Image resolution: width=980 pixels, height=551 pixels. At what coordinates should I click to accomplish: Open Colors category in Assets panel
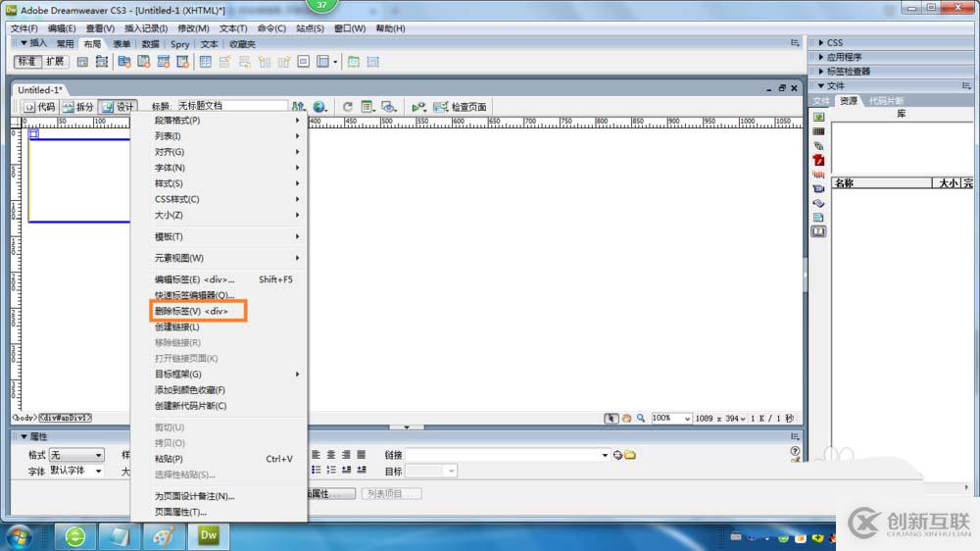(x=818, y=131)
